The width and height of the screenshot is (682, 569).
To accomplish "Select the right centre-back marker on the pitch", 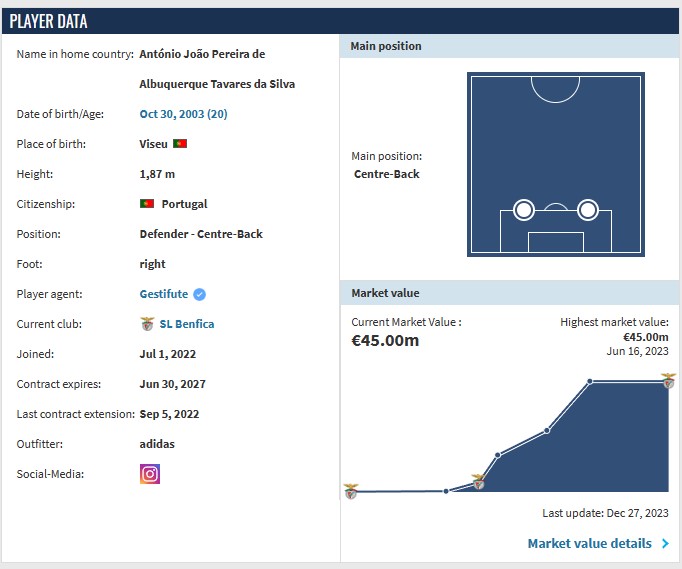I will point(588,210).
